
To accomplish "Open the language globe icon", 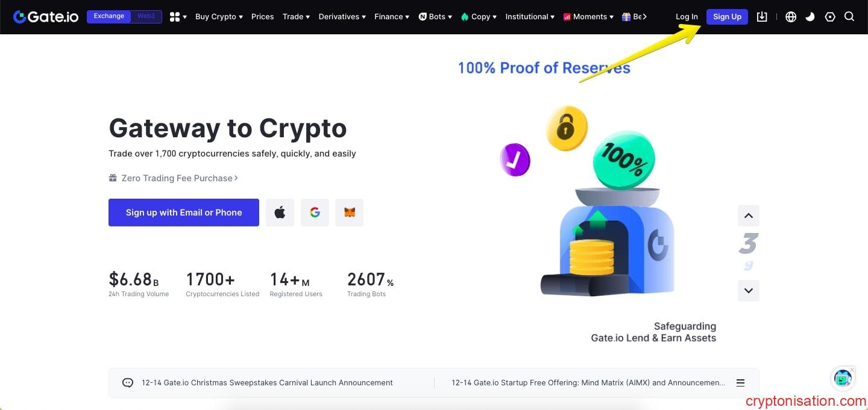I will (x=791, y=17).
